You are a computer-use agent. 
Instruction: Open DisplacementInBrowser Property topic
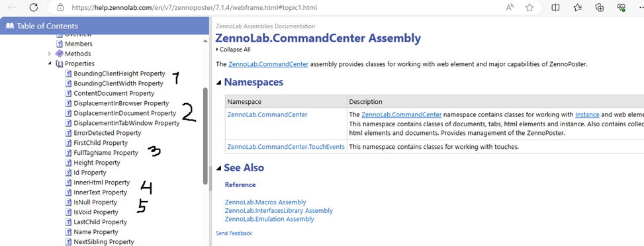click(x=121, y=104)
